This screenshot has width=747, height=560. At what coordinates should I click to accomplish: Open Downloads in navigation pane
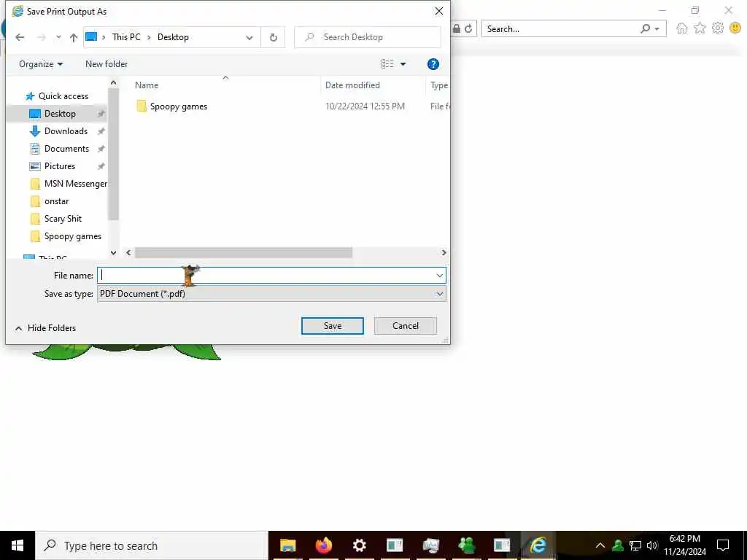tap(66, 131)
